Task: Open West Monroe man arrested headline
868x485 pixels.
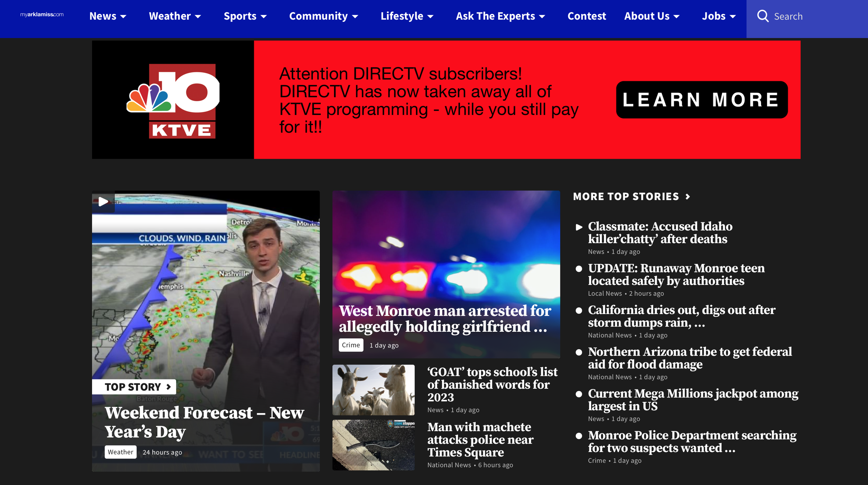Action: click(x=445, y=319)
